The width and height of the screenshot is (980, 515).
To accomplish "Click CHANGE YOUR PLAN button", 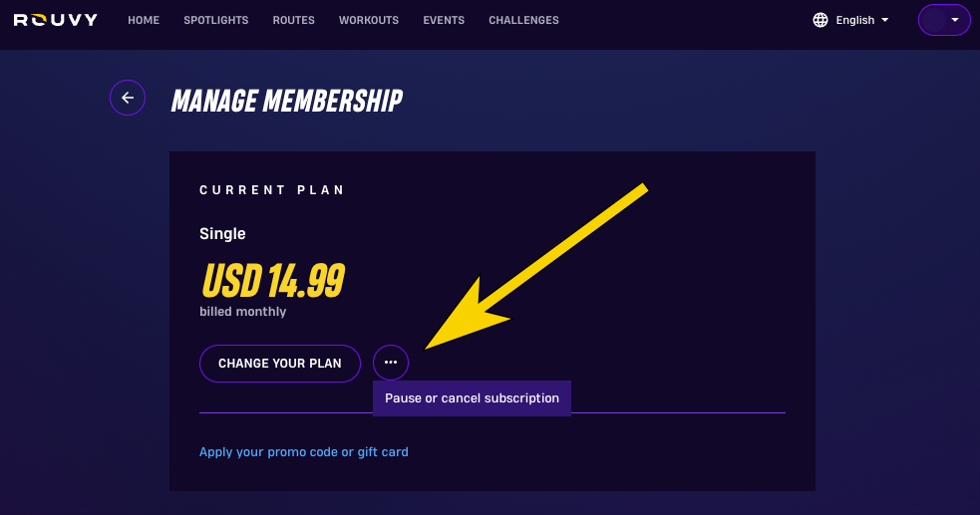I will click(280, 364).
